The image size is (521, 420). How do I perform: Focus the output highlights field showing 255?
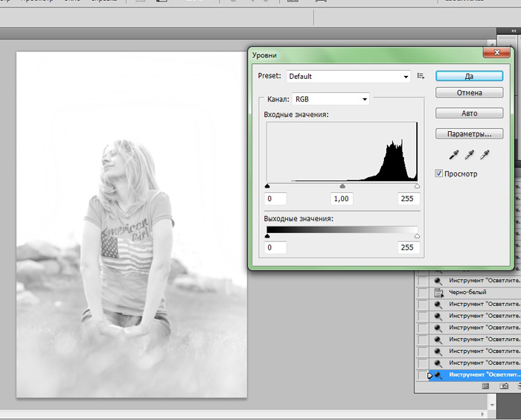409,247
